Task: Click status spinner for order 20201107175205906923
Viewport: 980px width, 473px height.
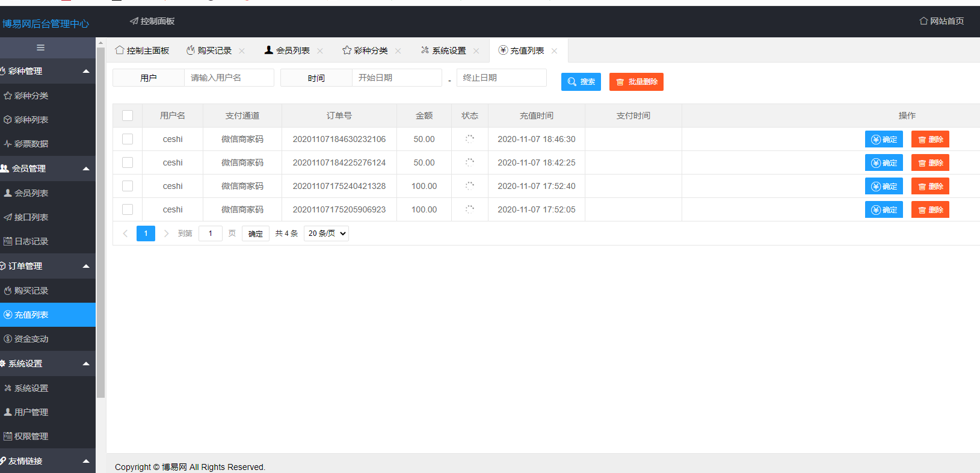Action: [470, 209]
